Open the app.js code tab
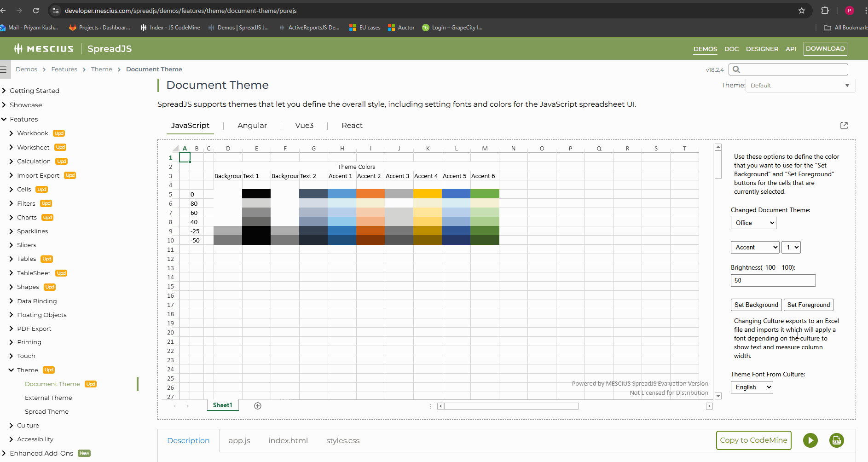This screenshot has height=462, width=868. pyautogui.click(x=239, y=441)
